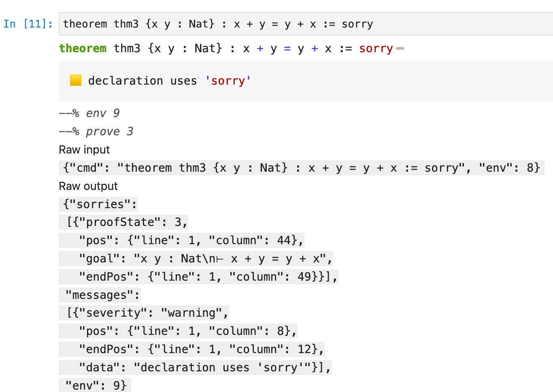Click the gray dash marker after sorry
This screenshot has height=392, width=553.
[x=400, y=49]
